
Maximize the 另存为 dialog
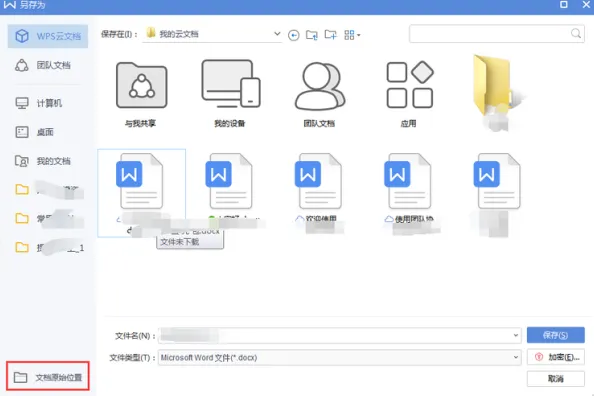(x=564, y=5)
